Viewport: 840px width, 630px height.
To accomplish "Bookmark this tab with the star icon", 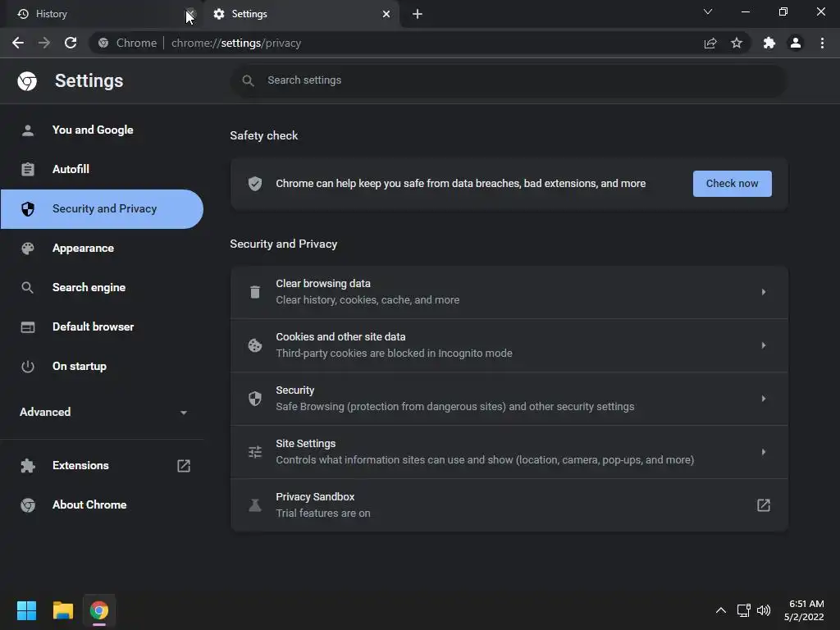I will [x=737, y=43].
